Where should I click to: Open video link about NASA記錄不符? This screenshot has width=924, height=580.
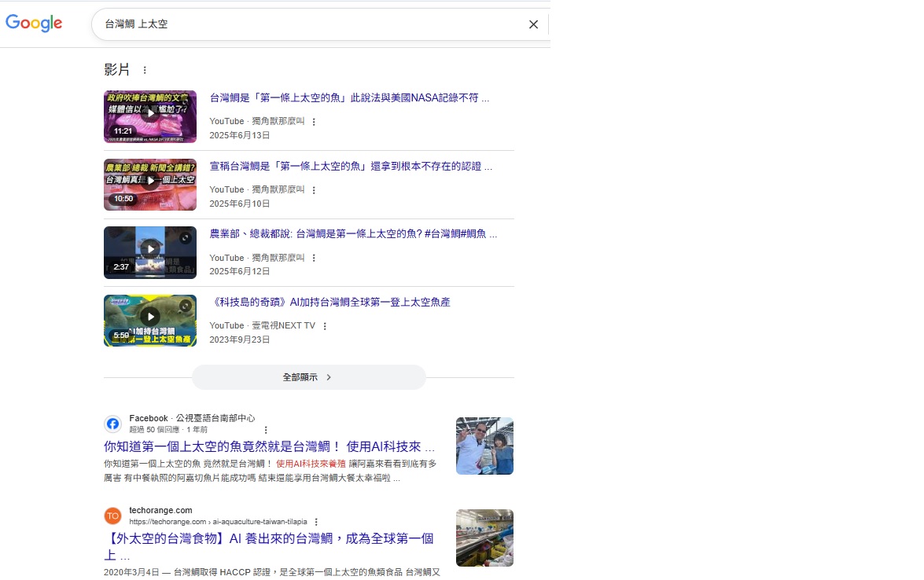(x=349, y=98)
